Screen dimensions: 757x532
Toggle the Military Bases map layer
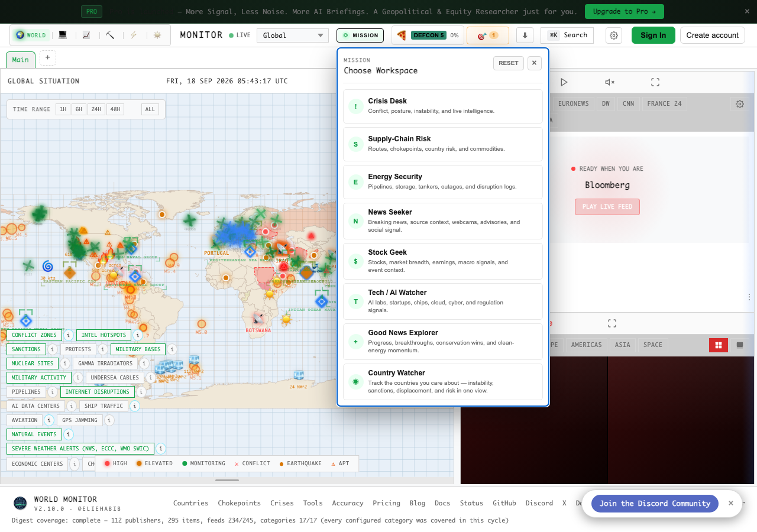pyautogui.click(x=137, y=349)
